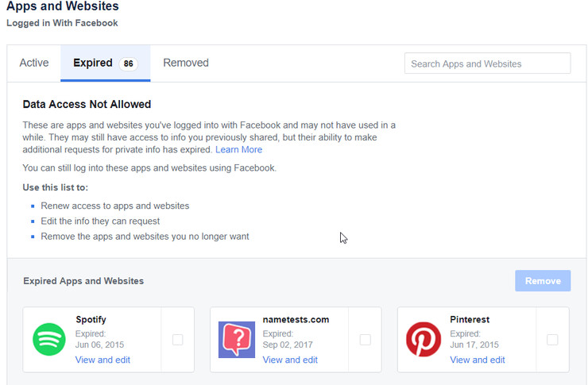This screenshot has height=385, width=588.
Task: Click the Pinterest app icon
Action: [424, 339]
